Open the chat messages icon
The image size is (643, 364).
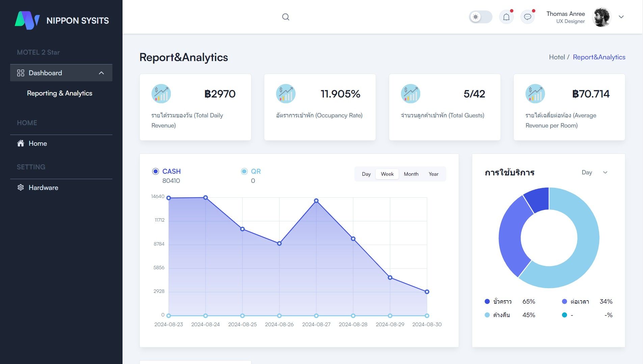[x=528, y=17]
